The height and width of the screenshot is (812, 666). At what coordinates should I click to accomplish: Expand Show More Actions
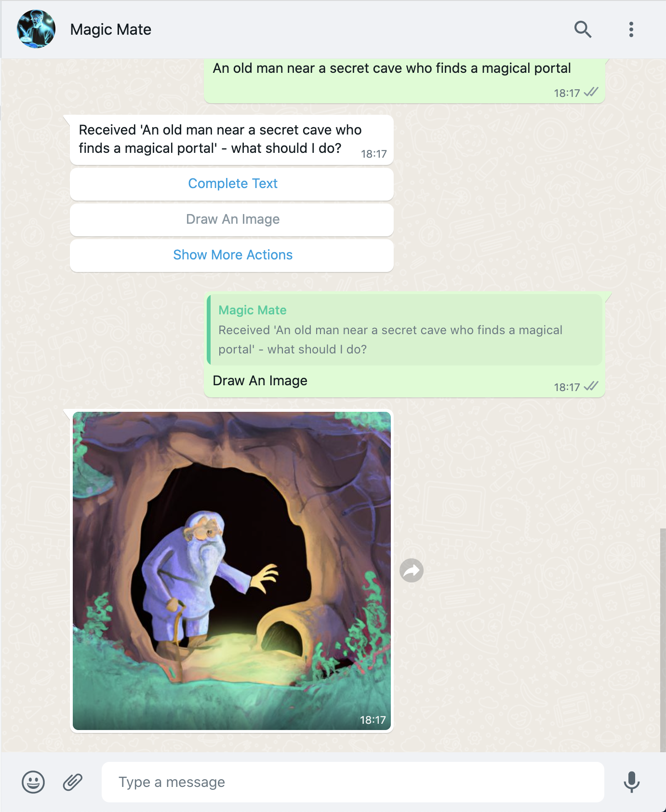232,255
